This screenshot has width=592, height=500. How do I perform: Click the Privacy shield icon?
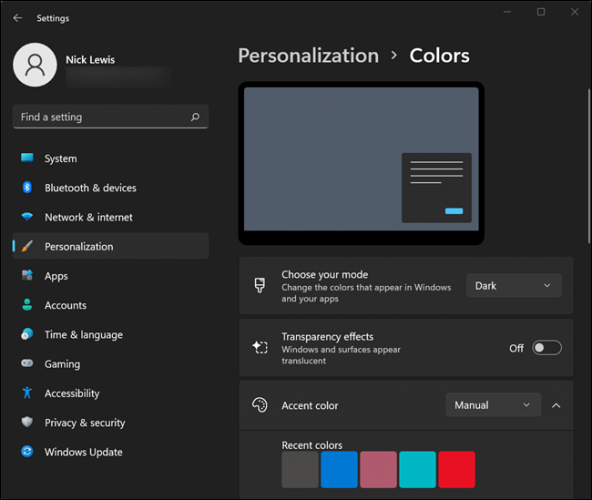coord(27,422)
